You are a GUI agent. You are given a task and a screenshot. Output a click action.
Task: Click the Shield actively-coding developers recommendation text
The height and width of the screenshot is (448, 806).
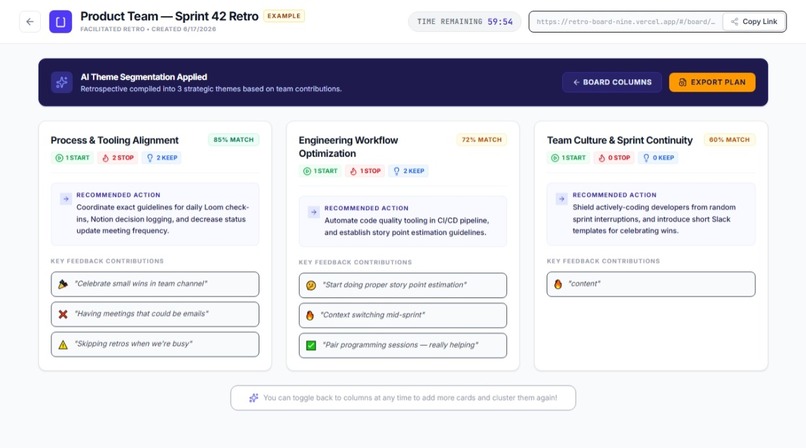pyautogui.click(x=654, y=219)
